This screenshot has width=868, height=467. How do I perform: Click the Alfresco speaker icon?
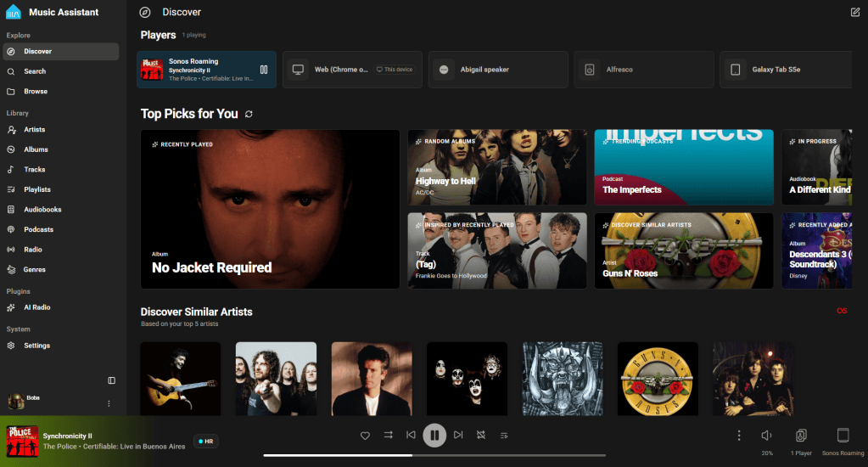click(590, 70)
